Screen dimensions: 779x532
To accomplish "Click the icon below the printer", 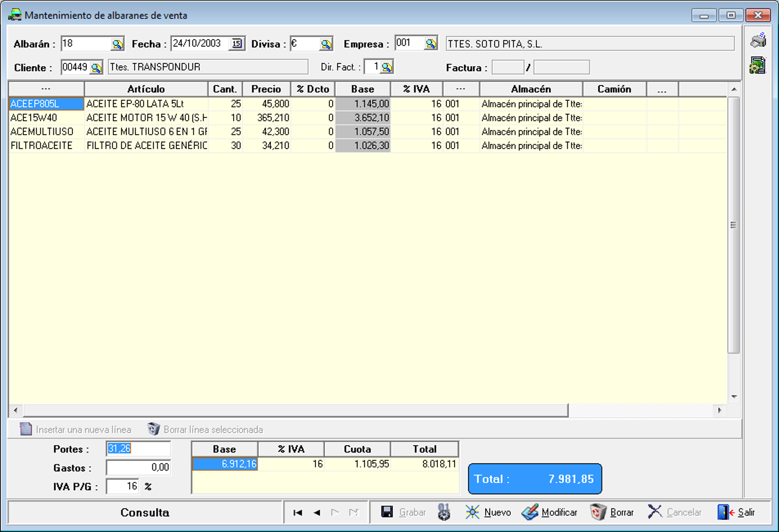I will tap(758, 65).
